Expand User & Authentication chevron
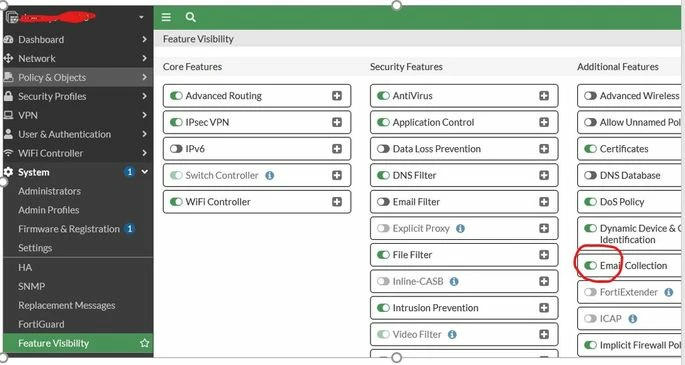Viewport: 685px width, 365px height. 144,134
